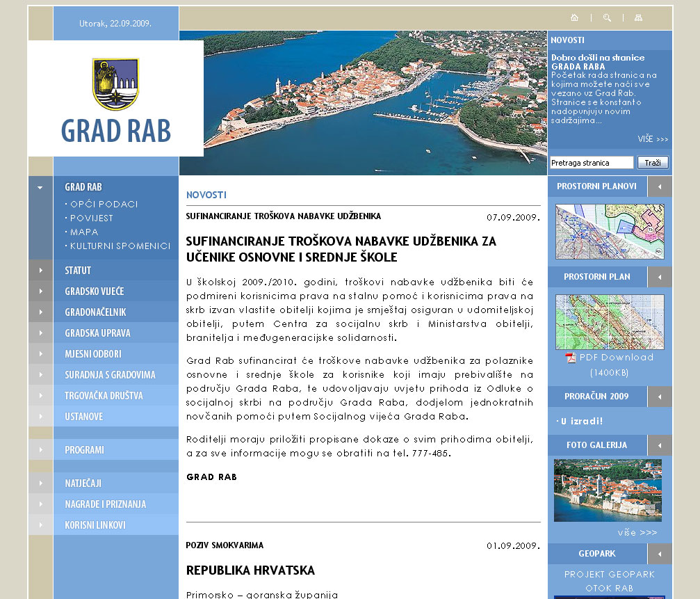The image size is (700, 599).
Task: Open the sitemap icon in top bar
Action: coord(639,18)
